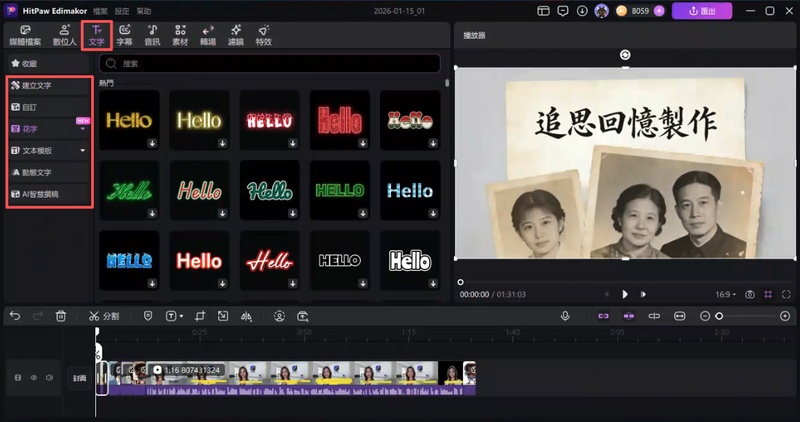Click the user avatar icon
This screenshot has height=422, width=800.
point(602,11)
